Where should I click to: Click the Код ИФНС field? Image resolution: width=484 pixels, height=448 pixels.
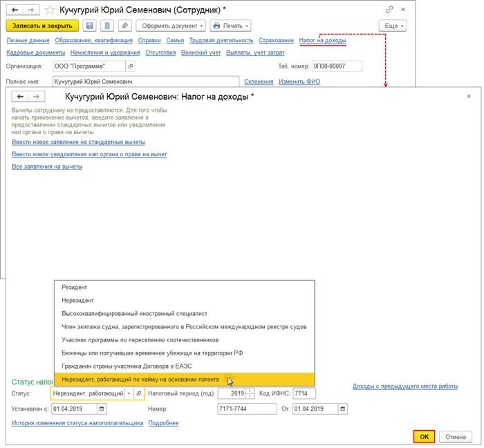(304, 393)
